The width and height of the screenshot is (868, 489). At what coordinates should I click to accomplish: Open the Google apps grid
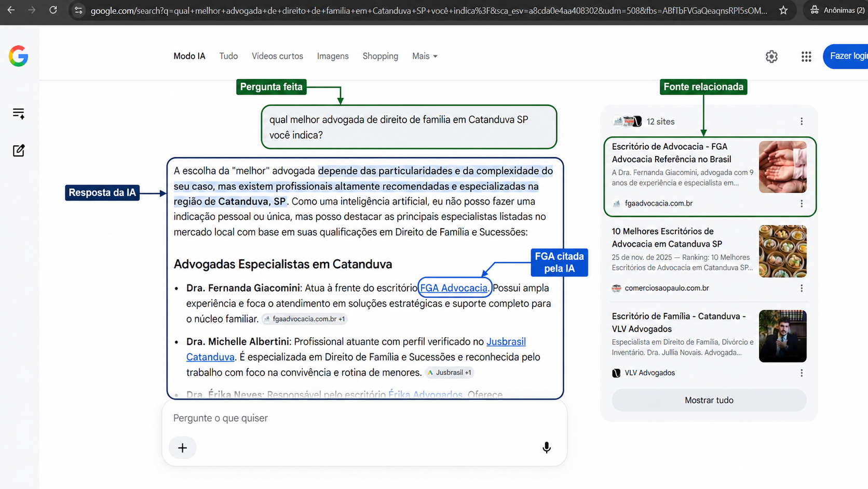point(806,57)
